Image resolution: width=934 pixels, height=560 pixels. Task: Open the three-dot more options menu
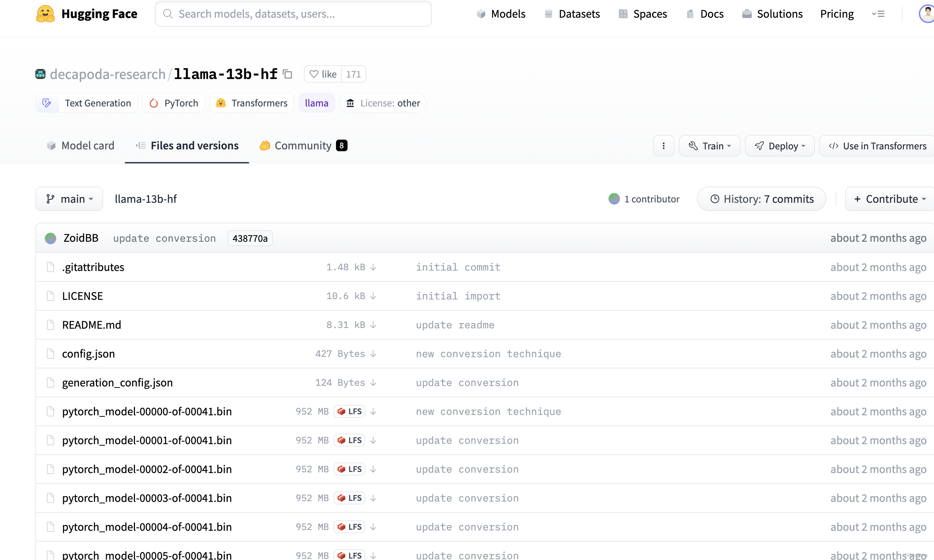pos(663,146)
